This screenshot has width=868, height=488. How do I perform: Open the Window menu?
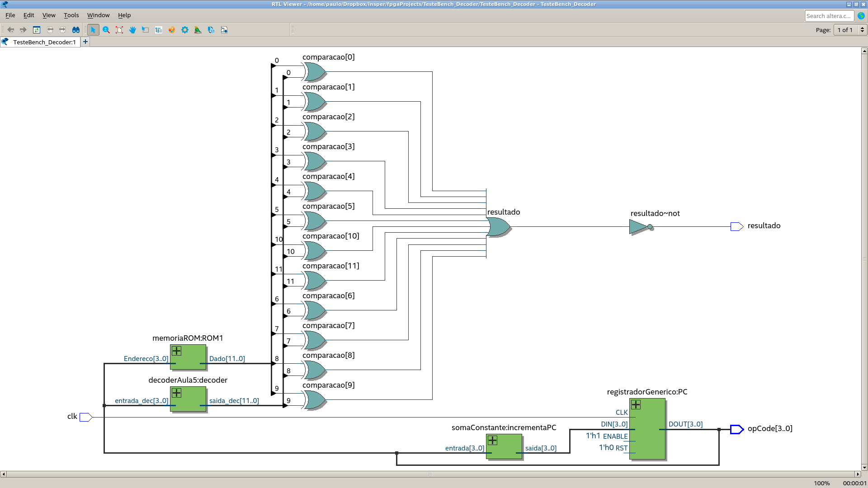(x=98, y=15)
